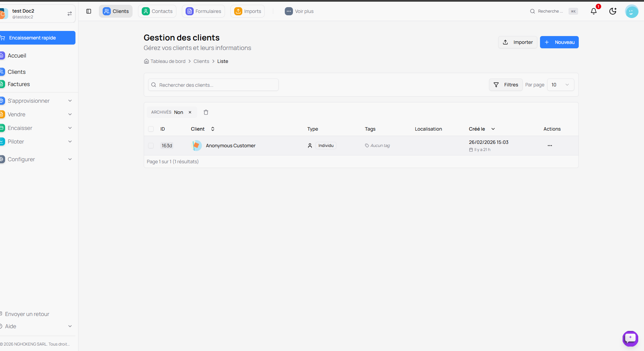Image resolution: width=644 pixels, height=351 pixels.
Task: Check the select-all checkbox in table header
Action: tap(151, 129)
